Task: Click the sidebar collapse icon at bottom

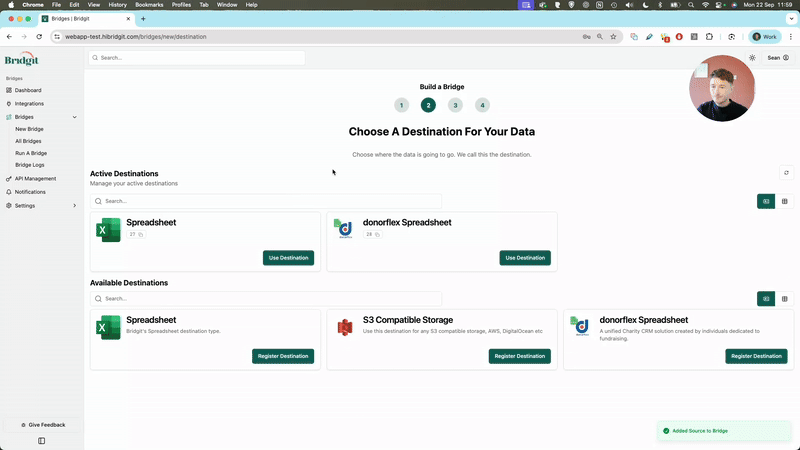Action: pos(41,440)
